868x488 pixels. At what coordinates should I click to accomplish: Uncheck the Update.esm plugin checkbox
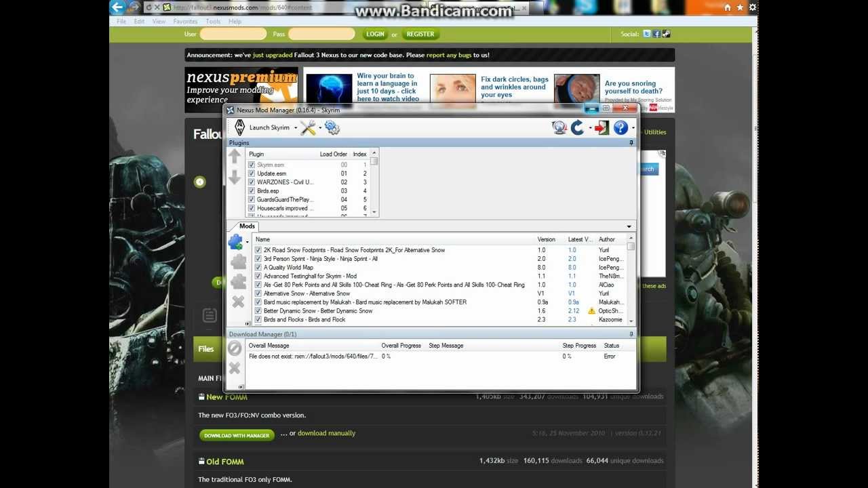point(252,174)
